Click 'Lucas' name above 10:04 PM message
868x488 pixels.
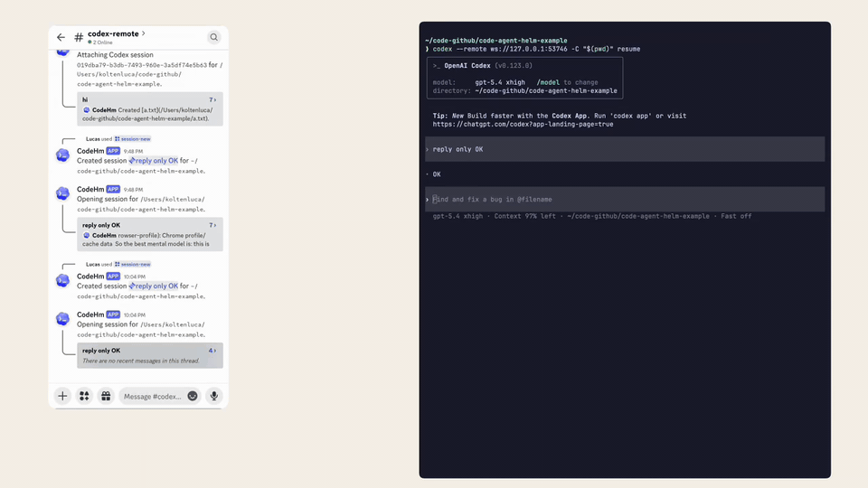pyautogui.click(x=92, y=265)
